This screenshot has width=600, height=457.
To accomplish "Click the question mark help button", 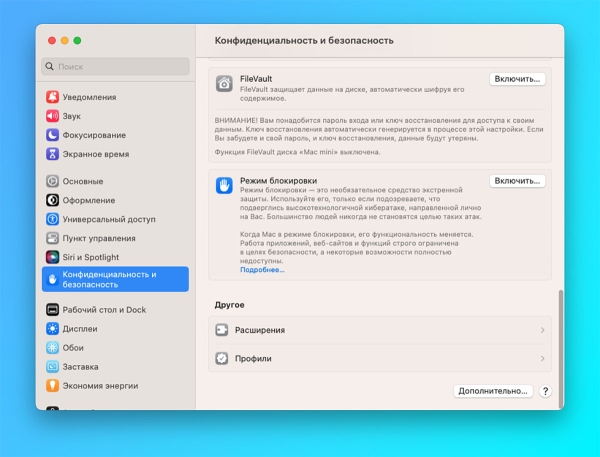I will (546, 392).
